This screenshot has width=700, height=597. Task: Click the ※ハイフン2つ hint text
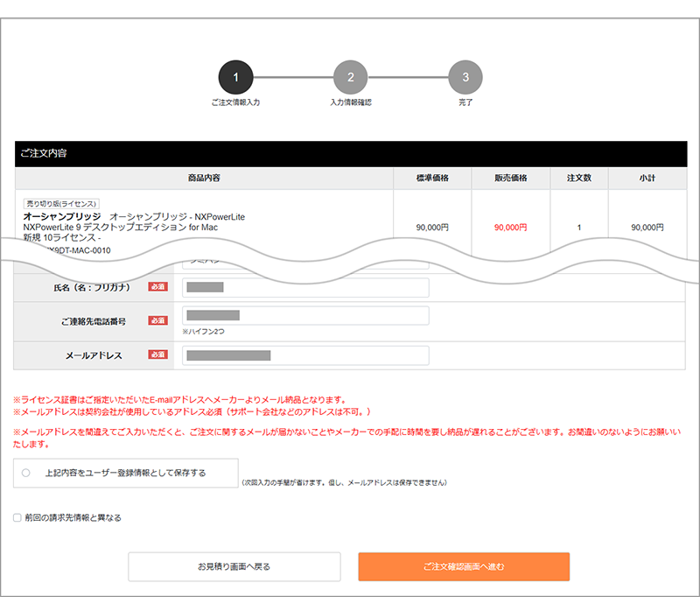(x=204, y=332)
